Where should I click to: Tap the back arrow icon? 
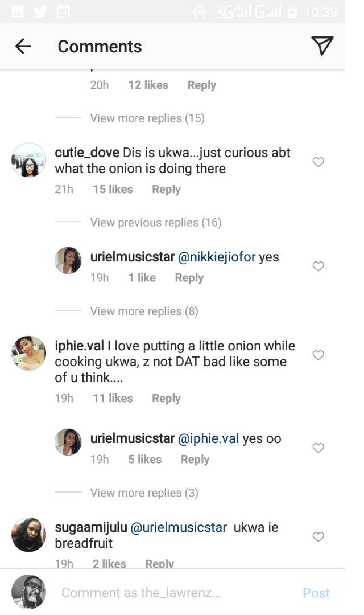coord(23,47)
